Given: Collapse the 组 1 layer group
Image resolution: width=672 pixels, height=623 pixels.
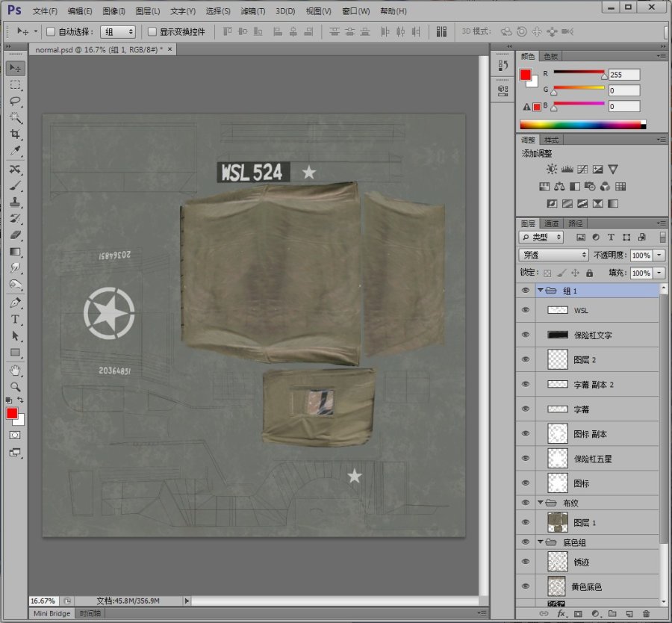Looking at the screenshot, I should [540, 291].
